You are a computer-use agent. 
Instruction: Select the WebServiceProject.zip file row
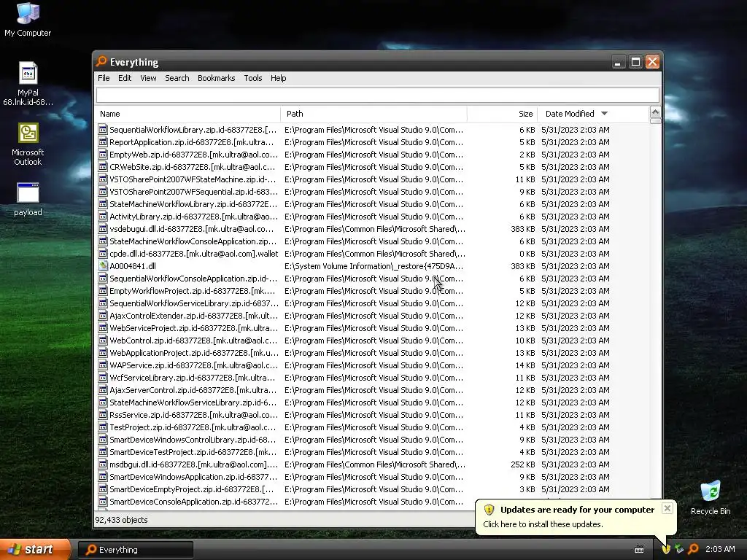[373, 328]
